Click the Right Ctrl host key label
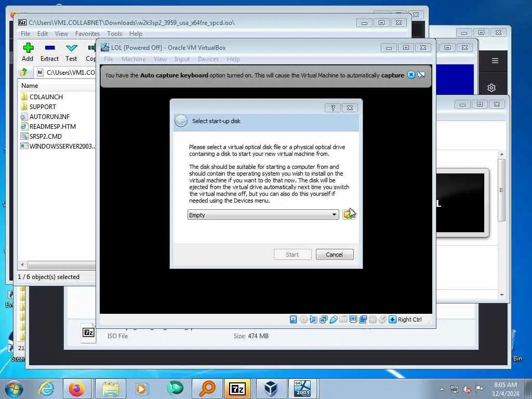Viewport: 532px width, 399px height. (x=409, y=320)
